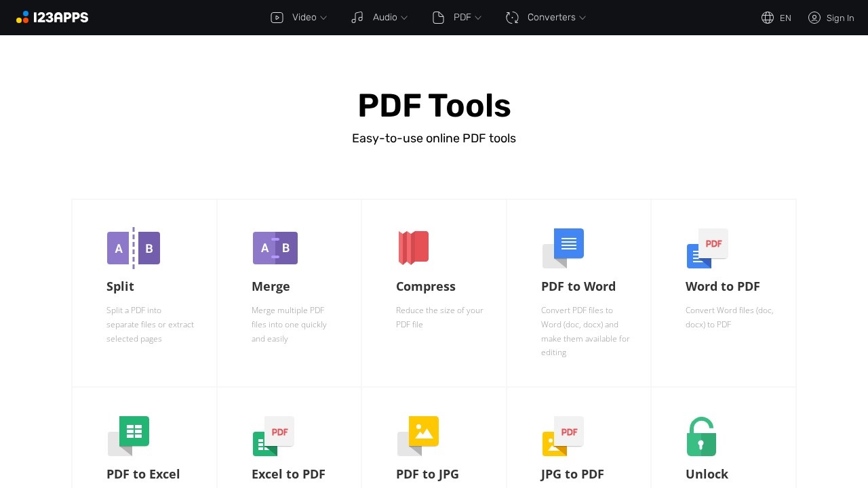
Task: Click the Audio music note icon
Action: [x=357, y=18]
